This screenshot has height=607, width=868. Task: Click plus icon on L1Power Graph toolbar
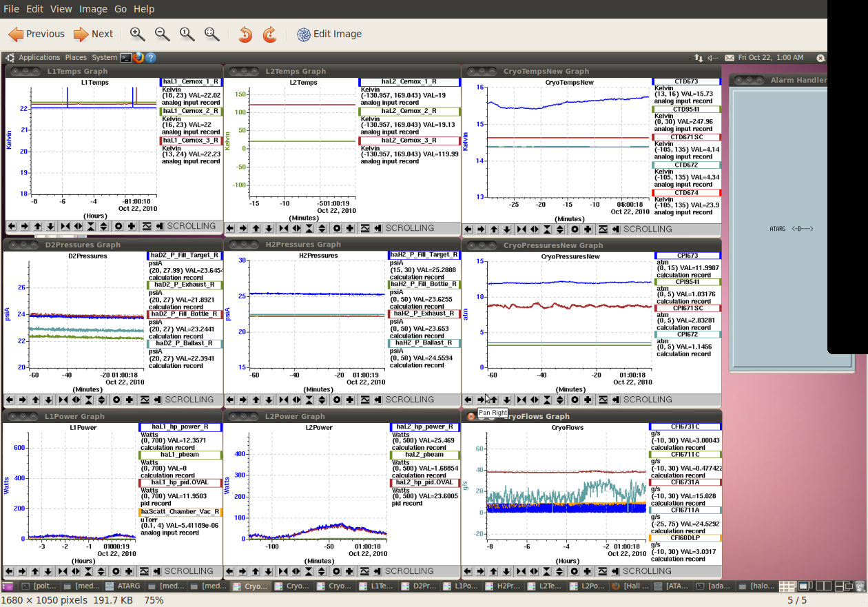[x=129, y=571]
